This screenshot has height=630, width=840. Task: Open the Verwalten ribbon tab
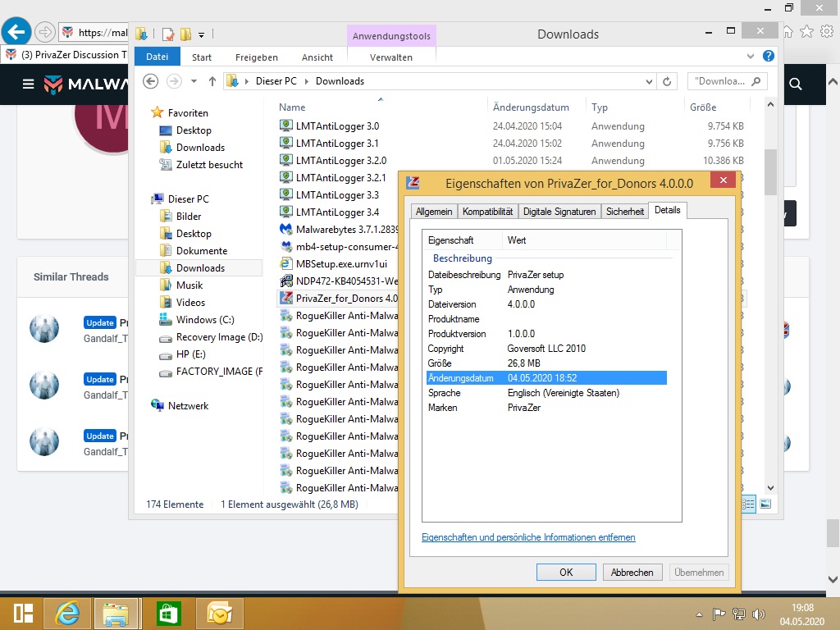tap(391, 57)
